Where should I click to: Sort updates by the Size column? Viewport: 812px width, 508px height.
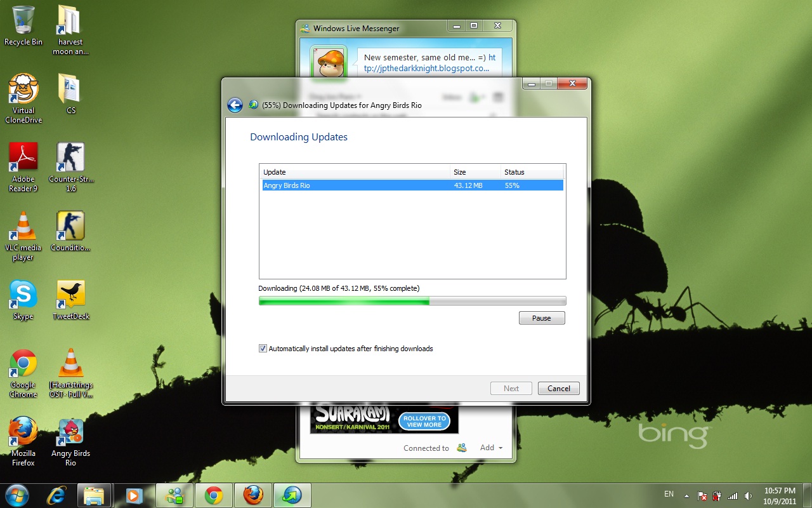pos(475,172)
